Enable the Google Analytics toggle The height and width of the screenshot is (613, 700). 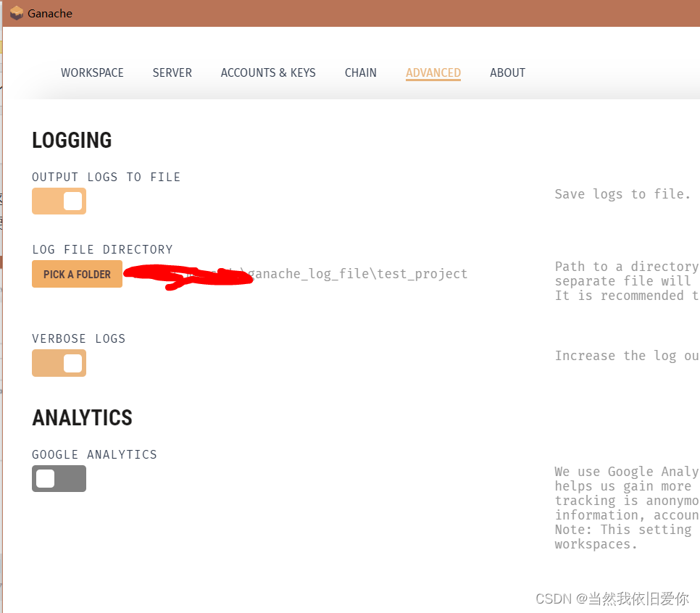(x=59, y=479)
